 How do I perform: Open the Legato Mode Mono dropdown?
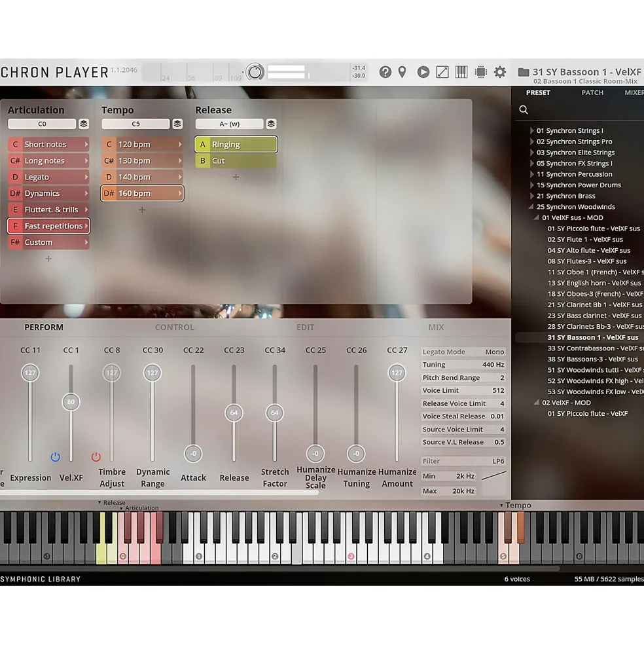point(463,352)
